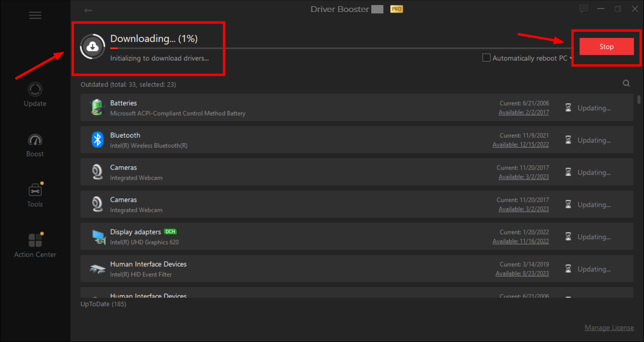
Task: Open the Boost section
Action: click(35, 145)
